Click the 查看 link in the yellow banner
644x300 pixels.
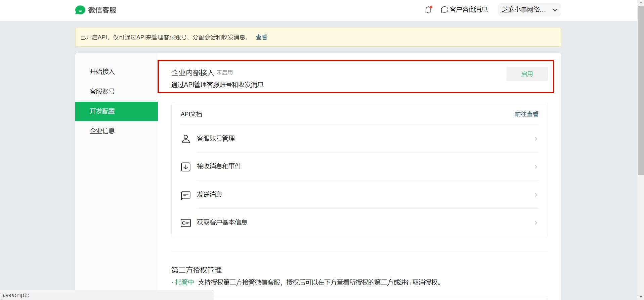pos(261,37)
